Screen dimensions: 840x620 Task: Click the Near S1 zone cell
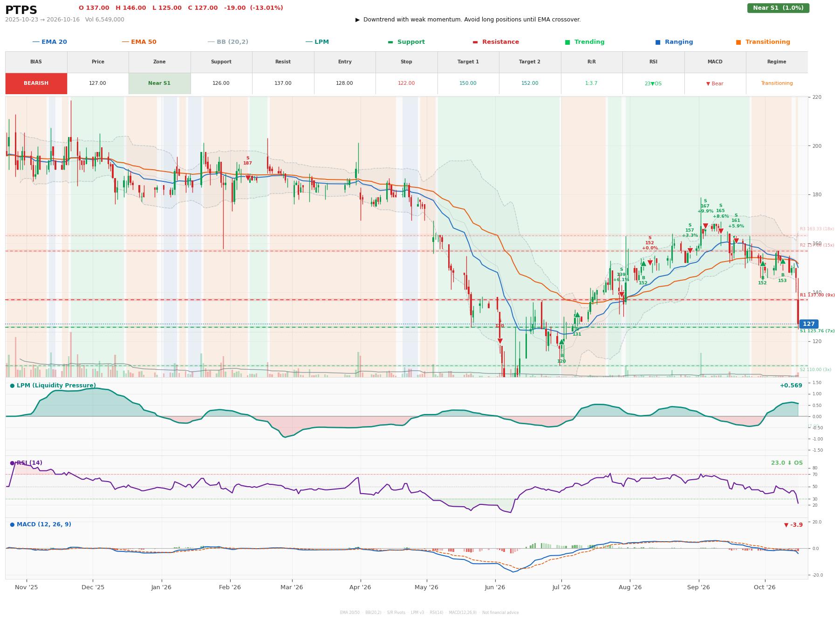[x=159, y=83]
